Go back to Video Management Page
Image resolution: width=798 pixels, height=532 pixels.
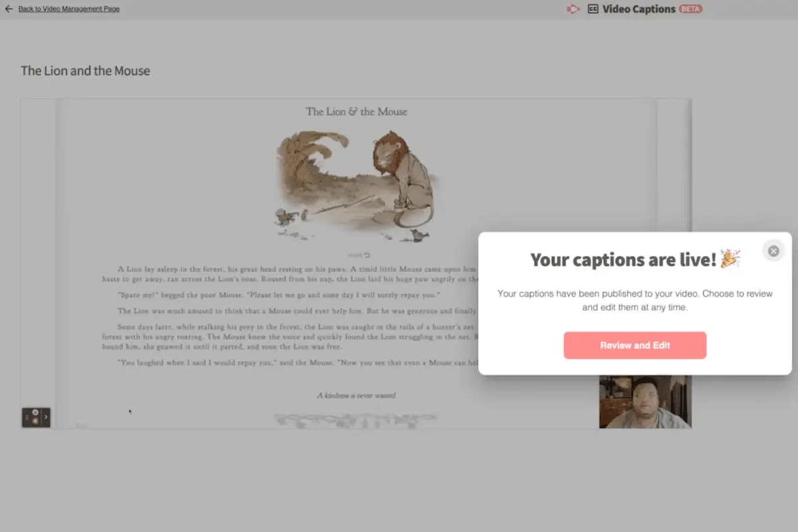pyautogui.click(x=69, y=9)
